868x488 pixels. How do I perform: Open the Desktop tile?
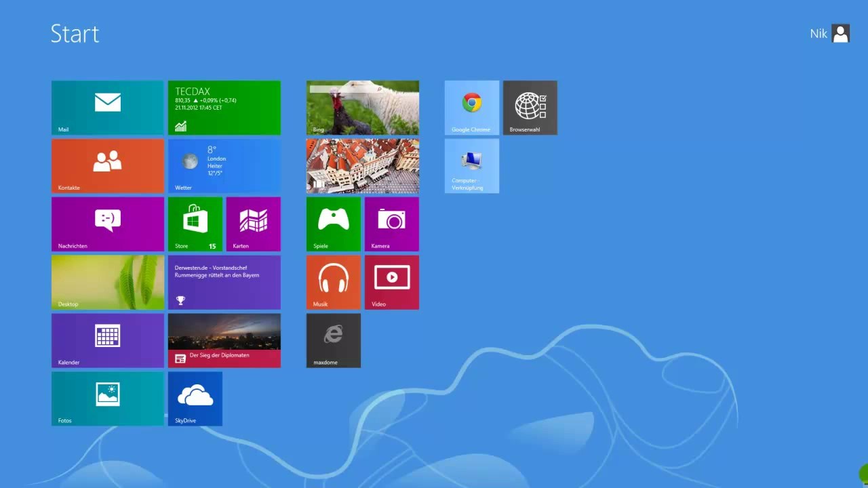coord(108,283)
